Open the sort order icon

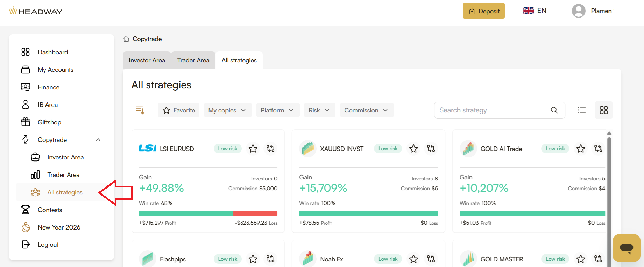click(x=140, y=110)
